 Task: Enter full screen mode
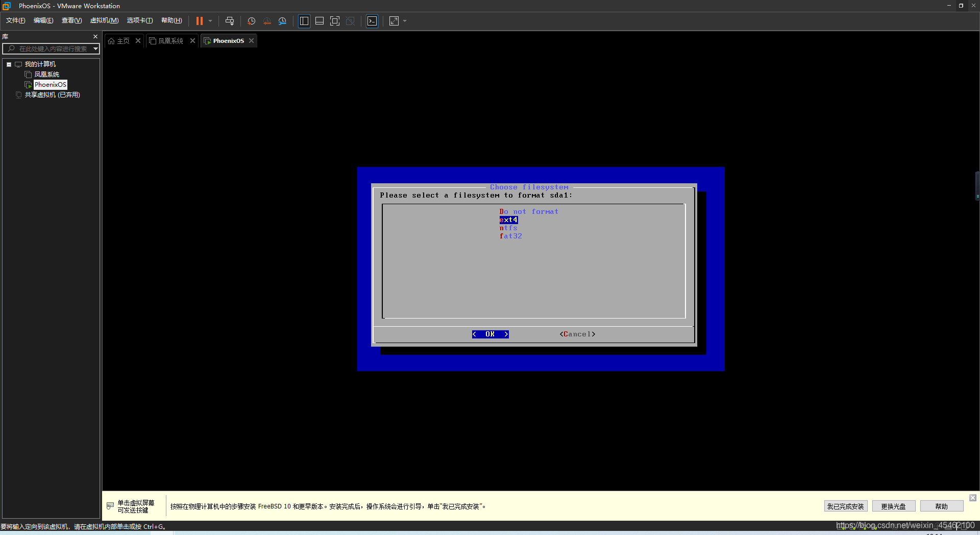click(335, 21)
